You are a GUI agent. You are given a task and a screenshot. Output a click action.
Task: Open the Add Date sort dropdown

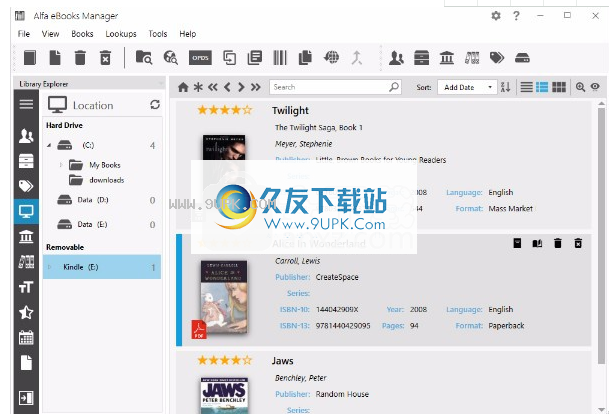pyautogui.click(x=467, y=87)
